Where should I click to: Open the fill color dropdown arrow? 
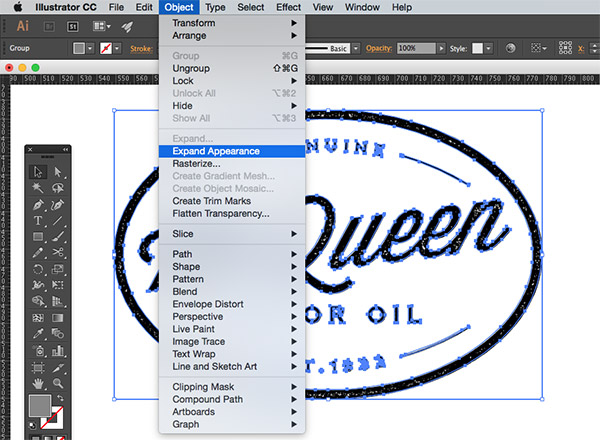pyautogui.click(x=90, y=49)
